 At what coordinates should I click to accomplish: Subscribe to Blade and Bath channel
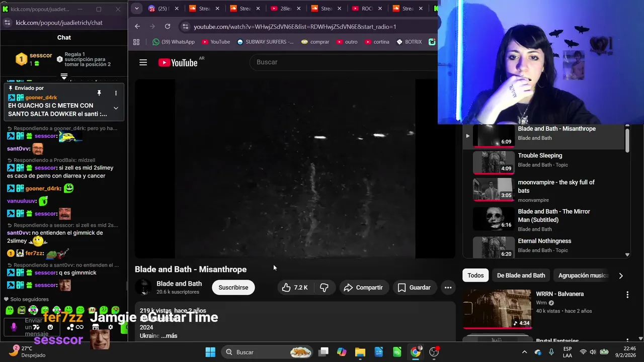[233, 288]
